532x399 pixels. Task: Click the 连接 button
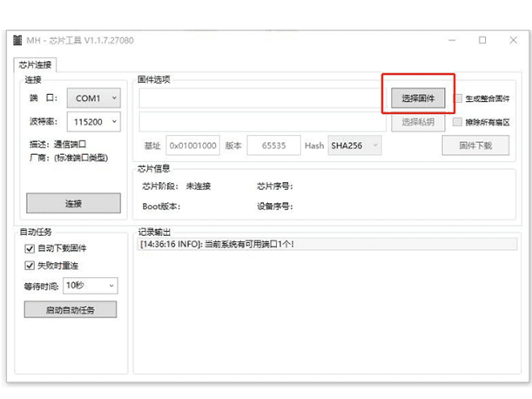click(73, 203)
